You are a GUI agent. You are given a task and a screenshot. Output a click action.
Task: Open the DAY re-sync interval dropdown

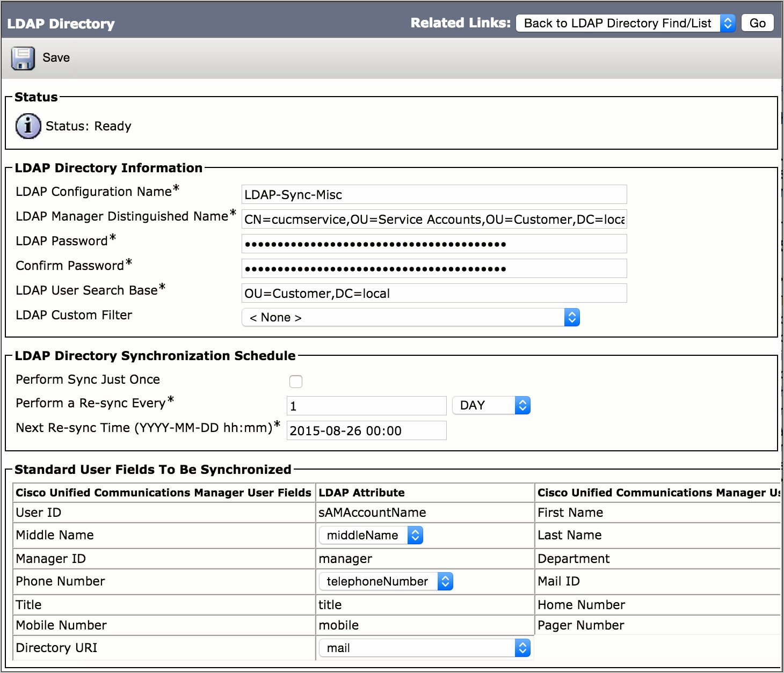491,405
